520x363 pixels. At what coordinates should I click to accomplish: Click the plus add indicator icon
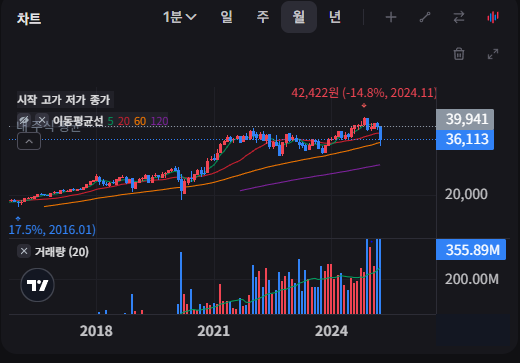(x=391, y=17)
